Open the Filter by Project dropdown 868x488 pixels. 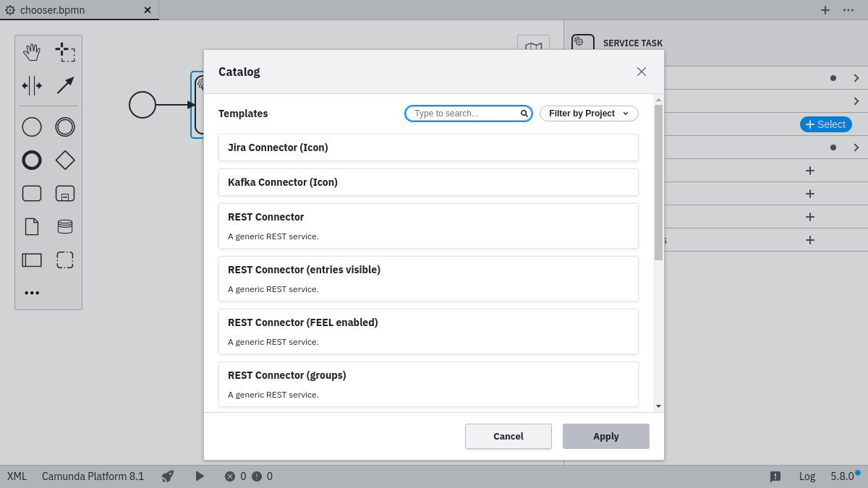pyautogui.click(x=589, y=114)
